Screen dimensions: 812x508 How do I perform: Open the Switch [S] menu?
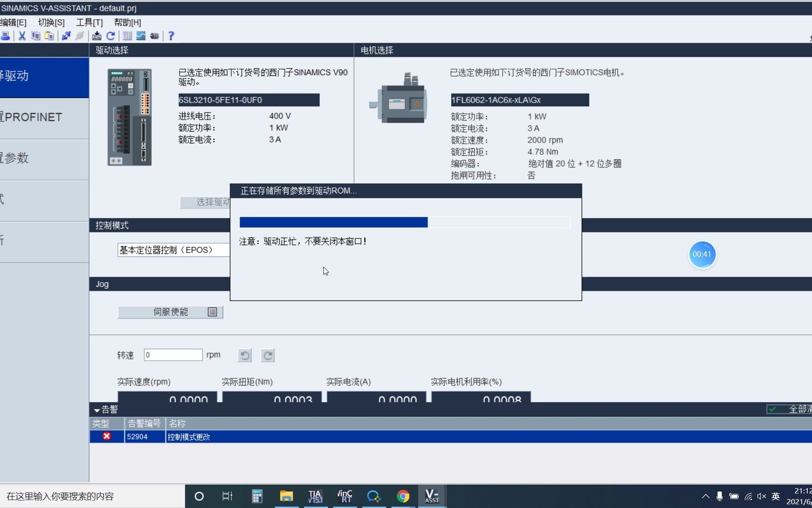click(x=51, y=23)
